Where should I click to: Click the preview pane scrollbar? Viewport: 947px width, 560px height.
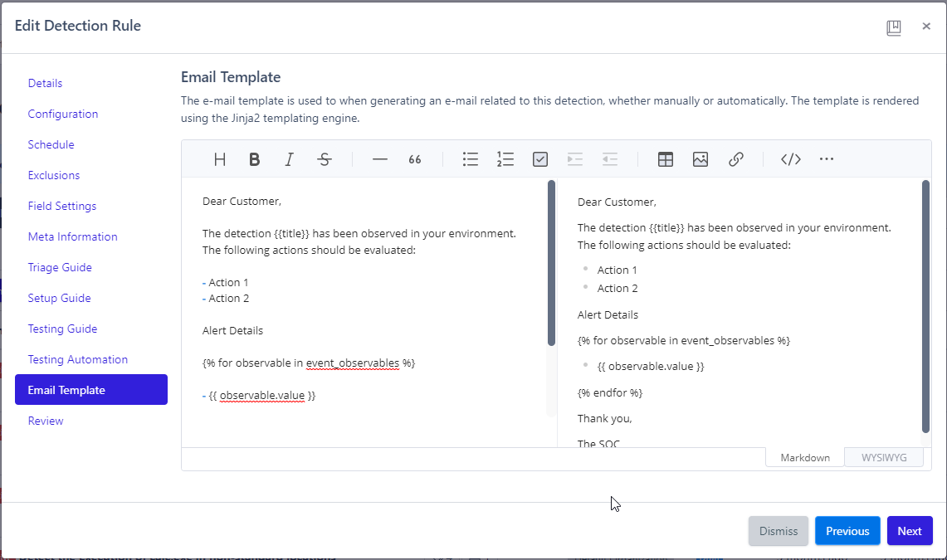coord(926,306)
